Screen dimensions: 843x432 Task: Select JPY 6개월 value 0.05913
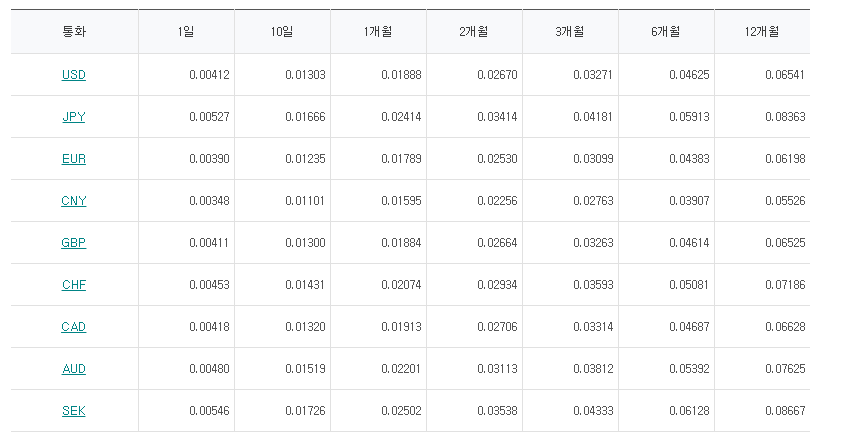tap(689, 117)
